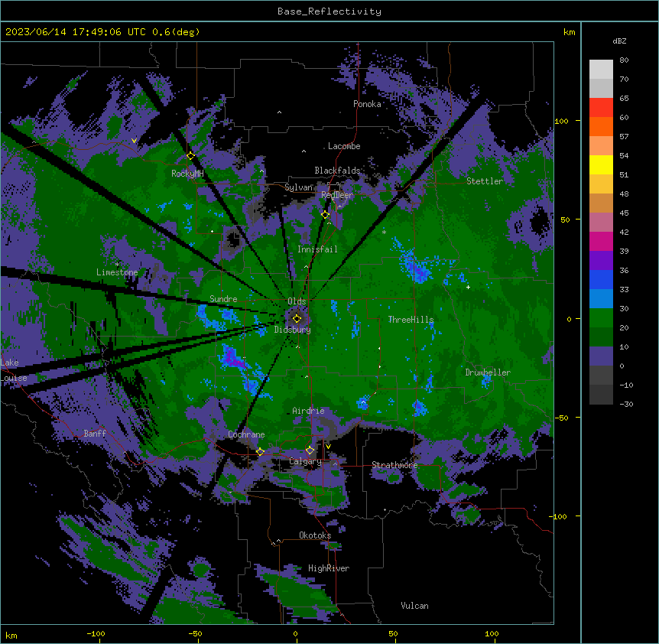The width and height of the screenshot is (659, 644).
Task: Click the yellow V marker east of Calgary
Action: [x=328, y=447]
